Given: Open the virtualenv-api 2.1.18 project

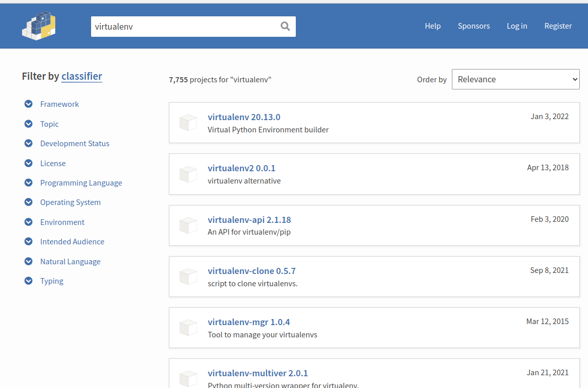Looking at the screenshot, I should click(249, 219).
